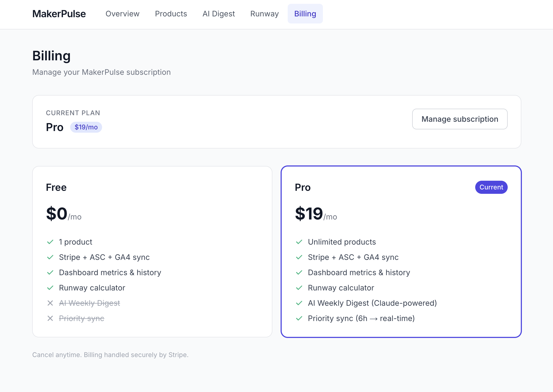Click 'Priority sync (6h → real-time)' text
Viewport: 553px width, 392px height.
pos(361,319)
